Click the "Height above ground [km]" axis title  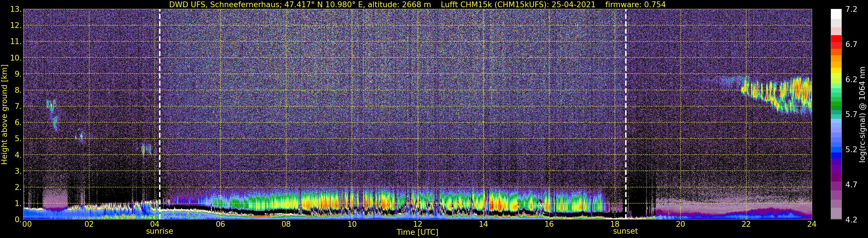click(4, 114)
